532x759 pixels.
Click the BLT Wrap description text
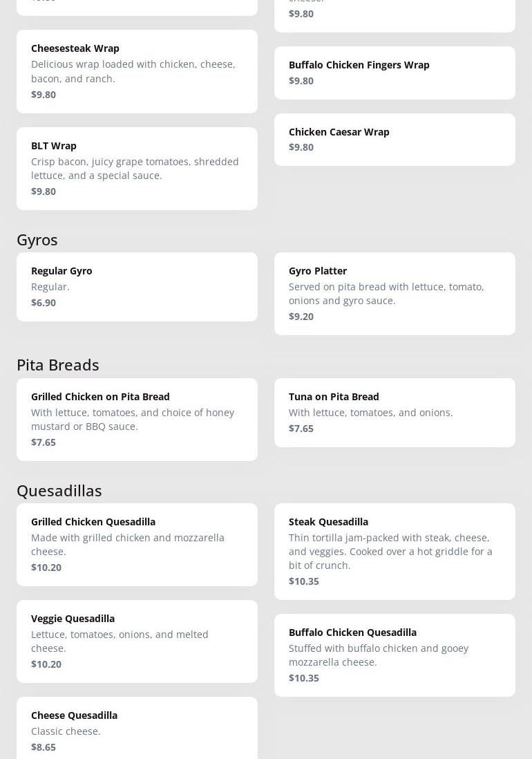click(x=135, y=169)
